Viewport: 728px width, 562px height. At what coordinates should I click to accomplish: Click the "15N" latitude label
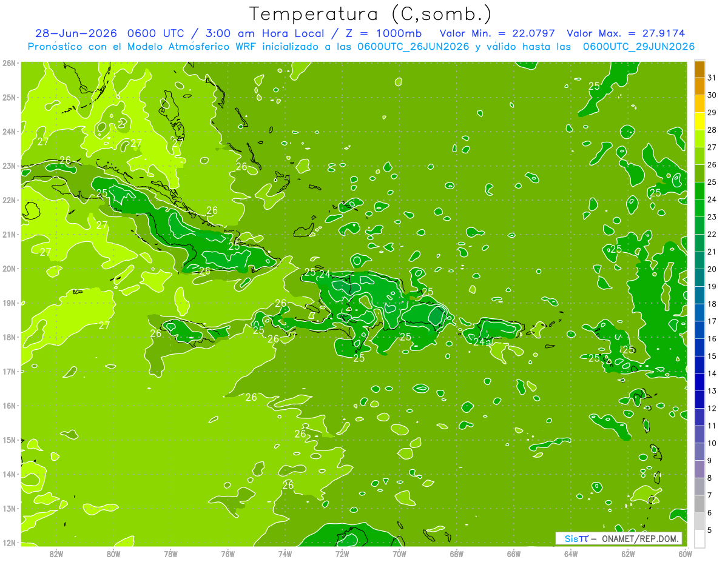point(8,440)
